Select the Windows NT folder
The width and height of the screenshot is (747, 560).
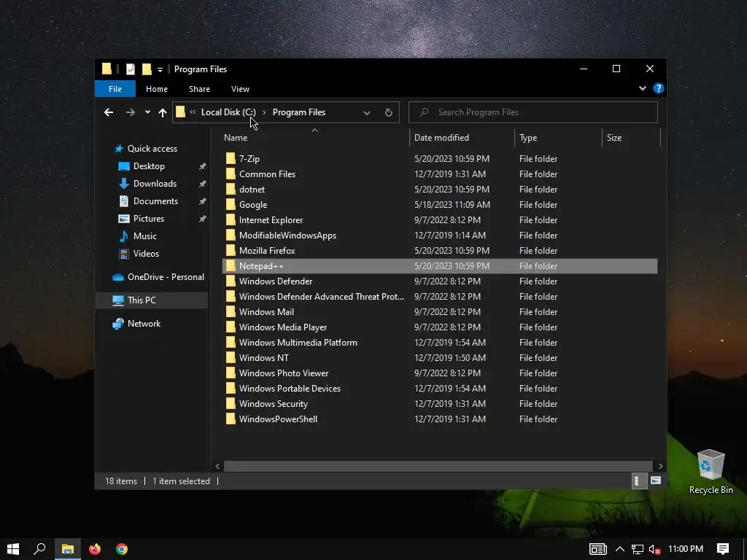(x=264, y=357)
